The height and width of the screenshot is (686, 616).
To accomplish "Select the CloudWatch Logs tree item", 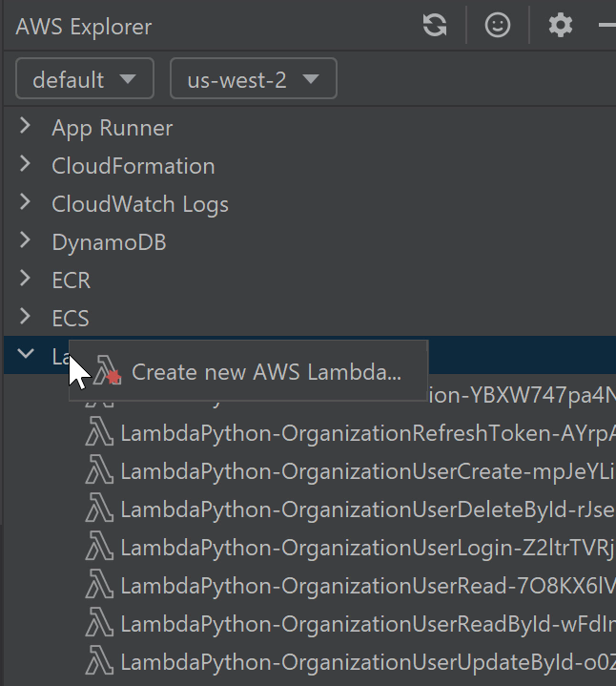I will pyautogui.click(x=140, y=204).
